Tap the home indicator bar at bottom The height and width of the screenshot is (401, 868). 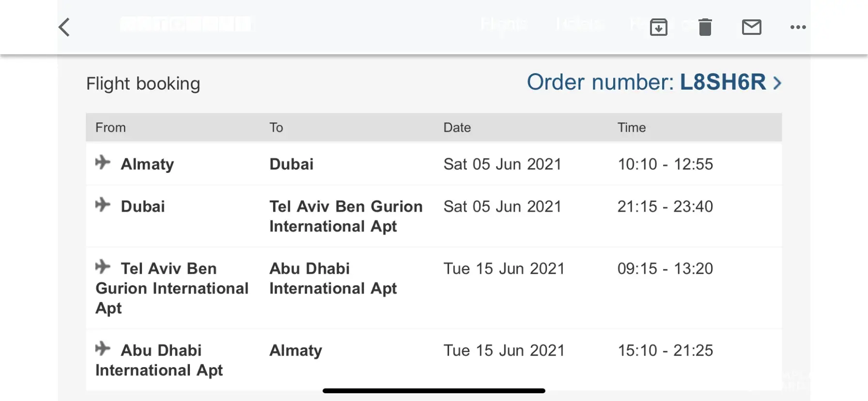point(434,391)
